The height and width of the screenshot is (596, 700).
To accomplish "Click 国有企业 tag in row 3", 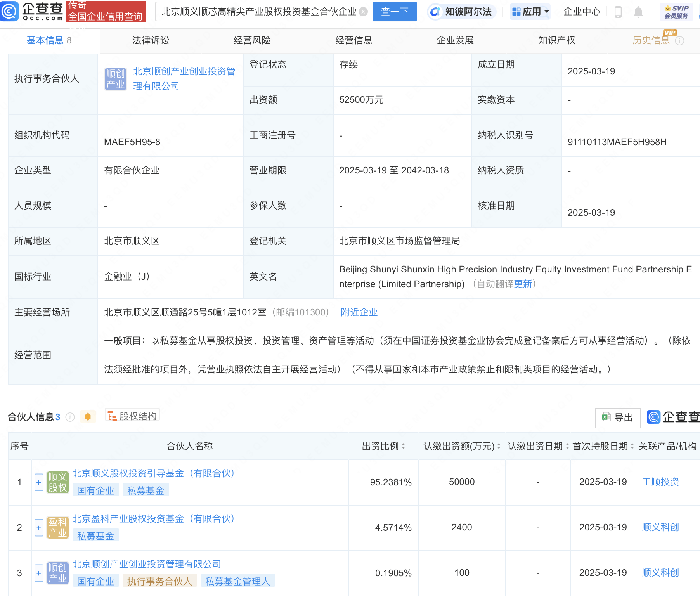I will [95, 582].
